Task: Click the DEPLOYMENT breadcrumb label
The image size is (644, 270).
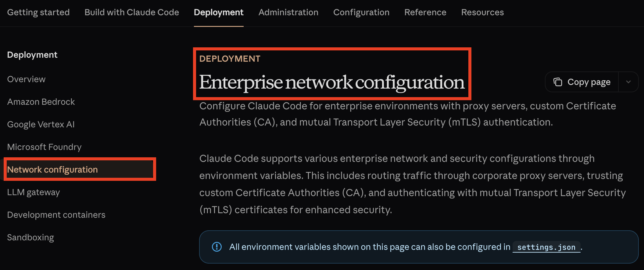Action: [x=230, y=59]
